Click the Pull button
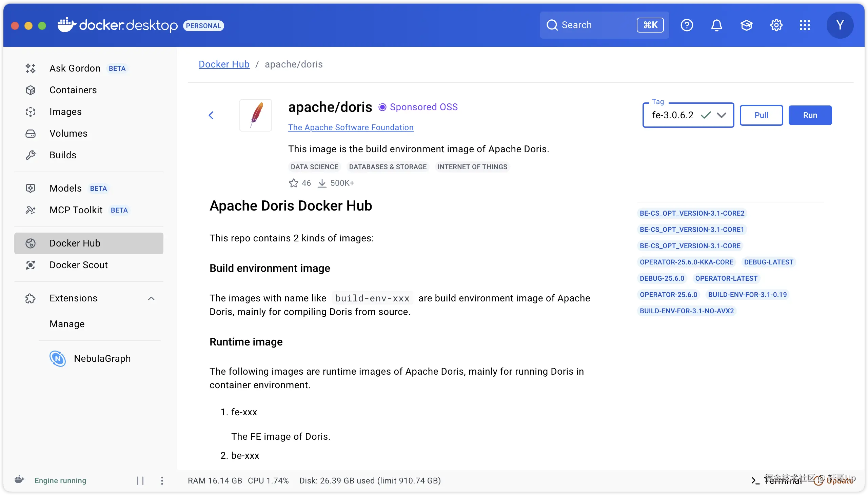This screenshot has height=495, width=868. (761, 115)
